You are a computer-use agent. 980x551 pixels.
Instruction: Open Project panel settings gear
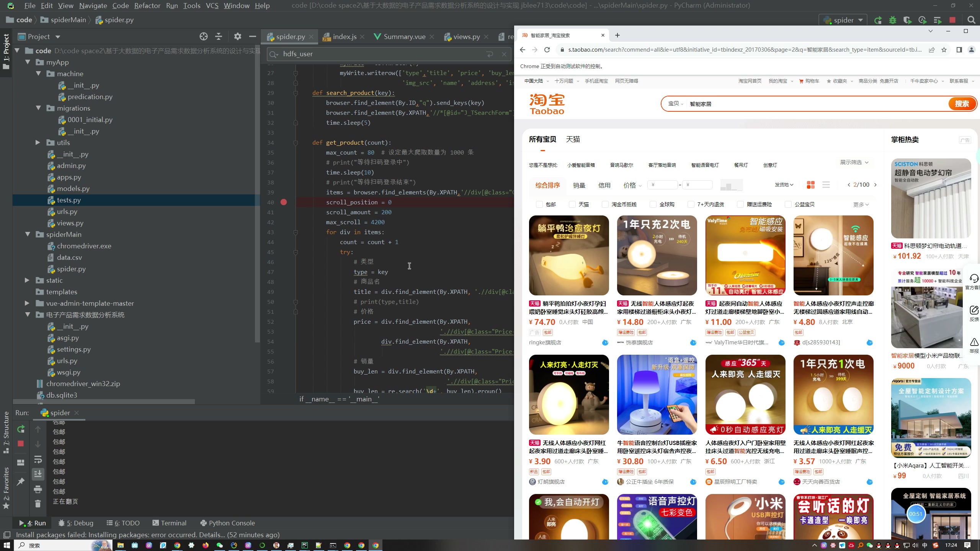(238, 37)
